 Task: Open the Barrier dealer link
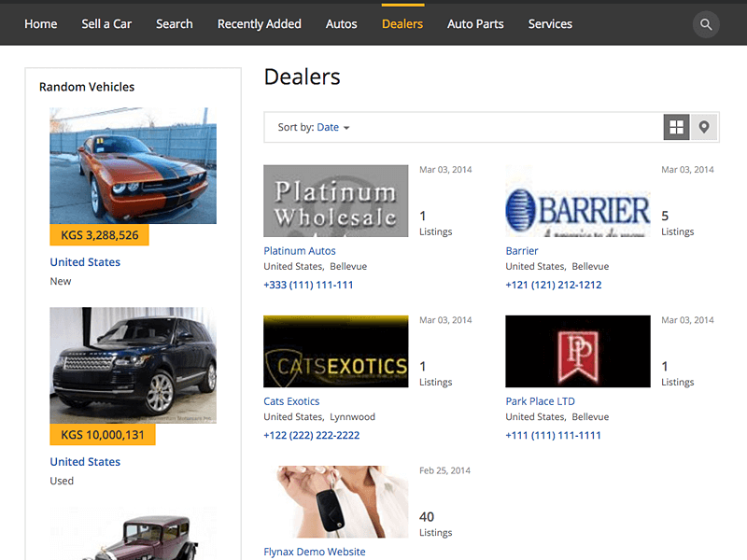522,251
